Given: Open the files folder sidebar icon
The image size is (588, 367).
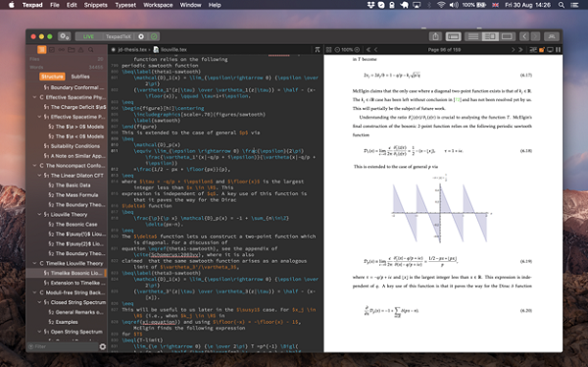Looking at the screenshot, I should pyautogui.click(x=71, y=50).
